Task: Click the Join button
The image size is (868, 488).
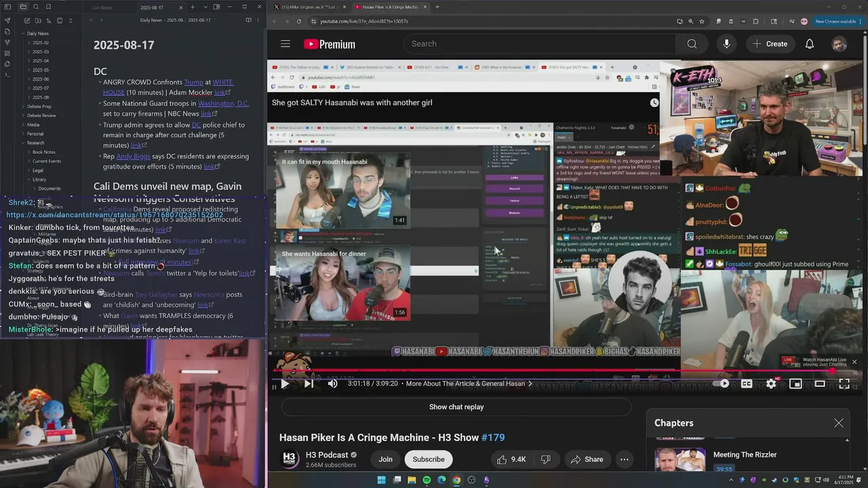Action: point(385,459)
